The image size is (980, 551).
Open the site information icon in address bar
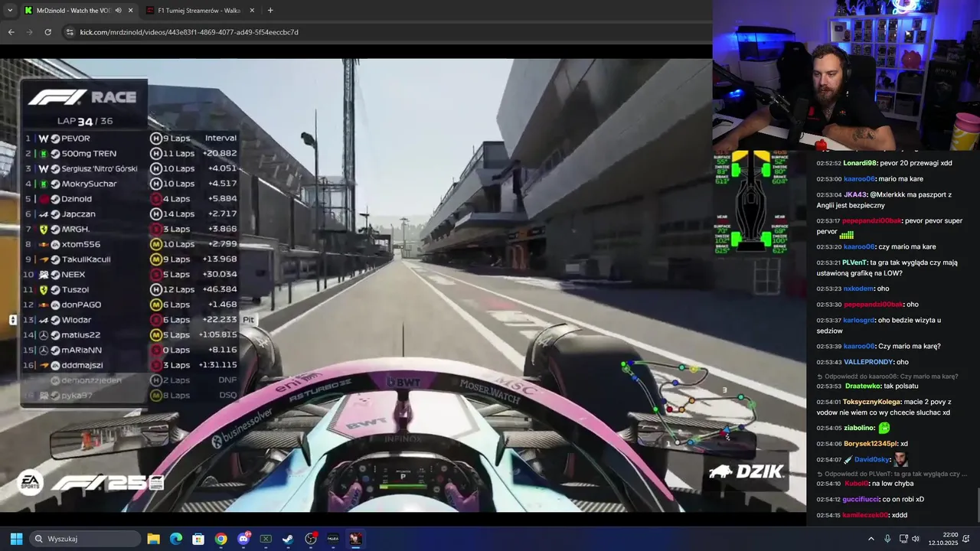(70, 32)
